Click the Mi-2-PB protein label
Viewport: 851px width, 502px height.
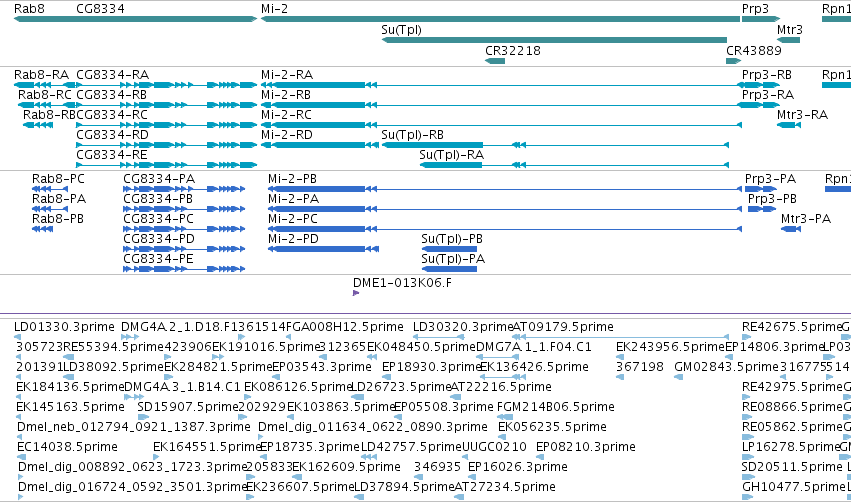(293, 179)
